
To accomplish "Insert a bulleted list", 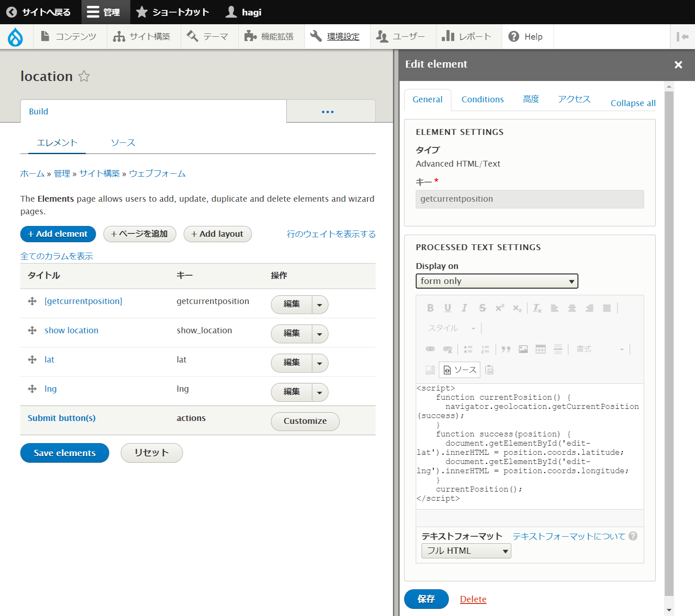I will tap(468, 349).
